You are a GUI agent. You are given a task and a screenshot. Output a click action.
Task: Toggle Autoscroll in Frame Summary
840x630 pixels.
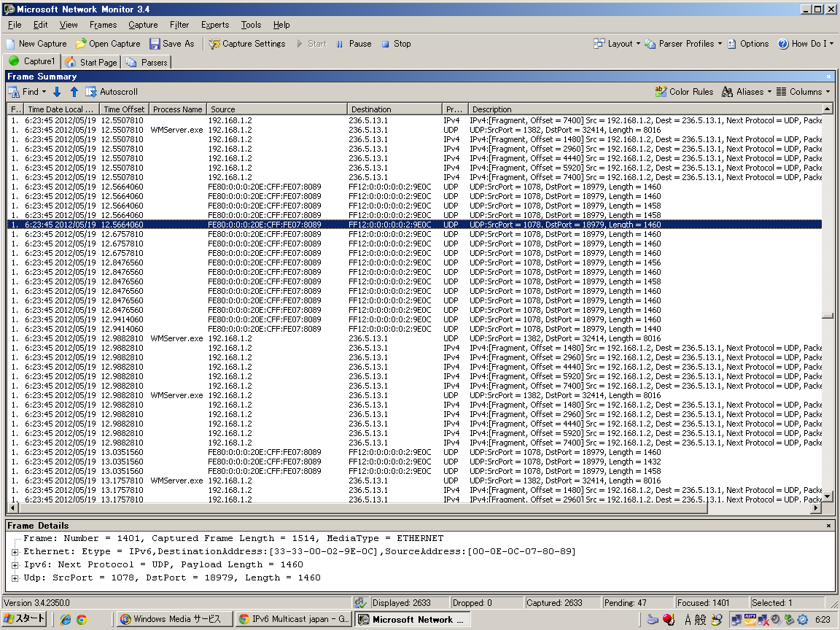coord(112,92)
